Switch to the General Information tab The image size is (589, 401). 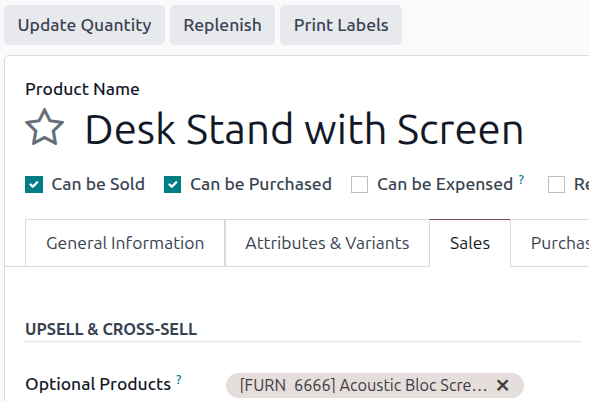[125, 243]
